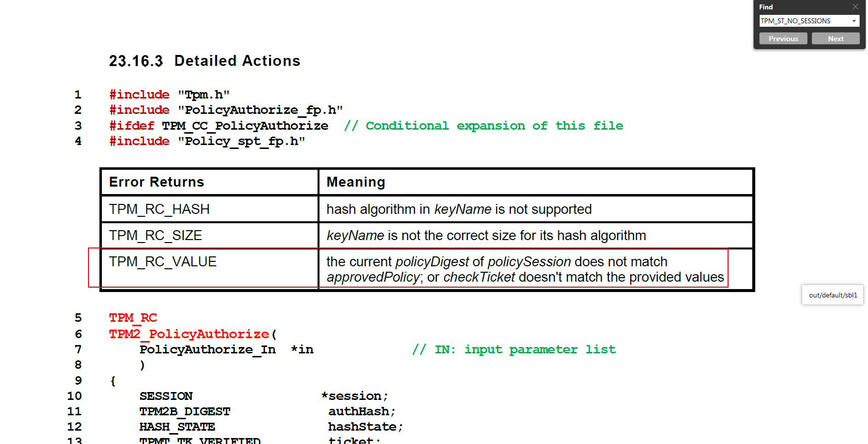Click the TPM_RC_VALUE table cell
868x444 pixels.
click(x=209, y=269)
